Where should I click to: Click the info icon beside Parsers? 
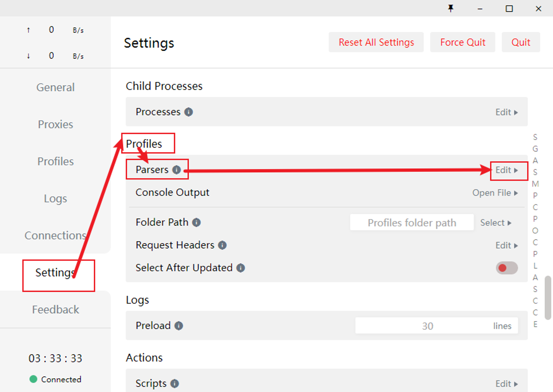[176, 170]
